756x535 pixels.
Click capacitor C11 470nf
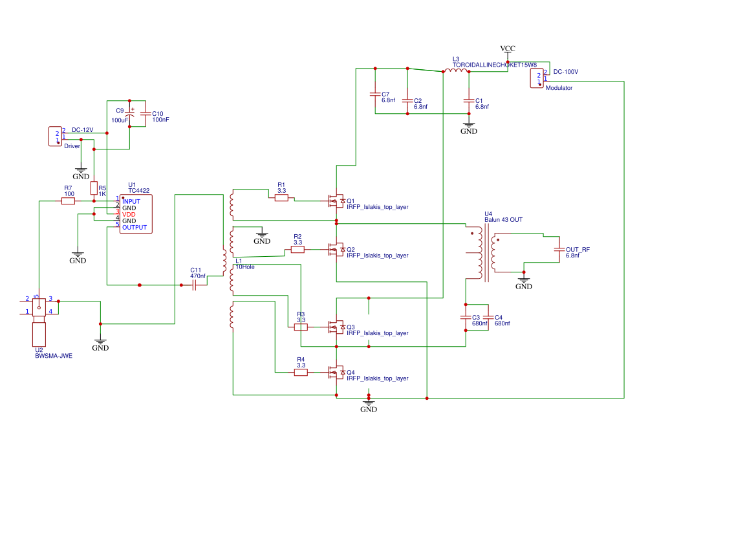pos(194,285)
